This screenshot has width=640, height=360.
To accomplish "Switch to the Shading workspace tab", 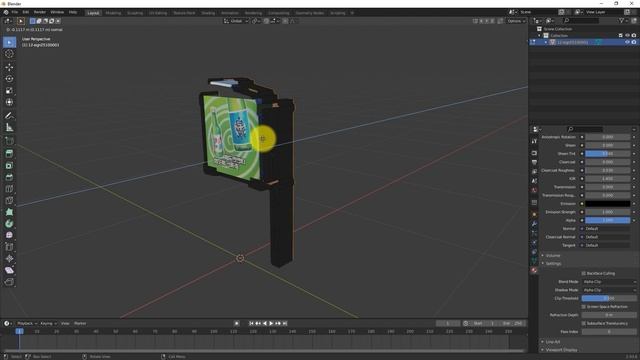I will tap(208, 13).
